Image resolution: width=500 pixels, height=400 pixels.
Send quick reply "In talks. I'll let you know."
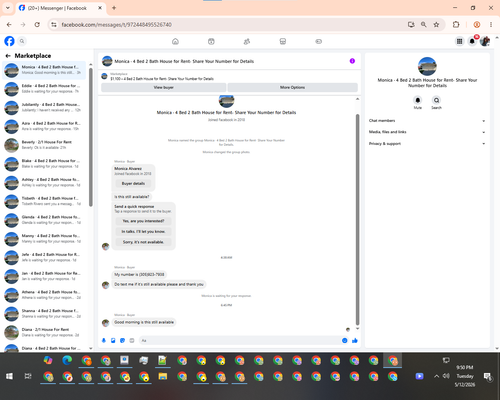pos(143,231)
